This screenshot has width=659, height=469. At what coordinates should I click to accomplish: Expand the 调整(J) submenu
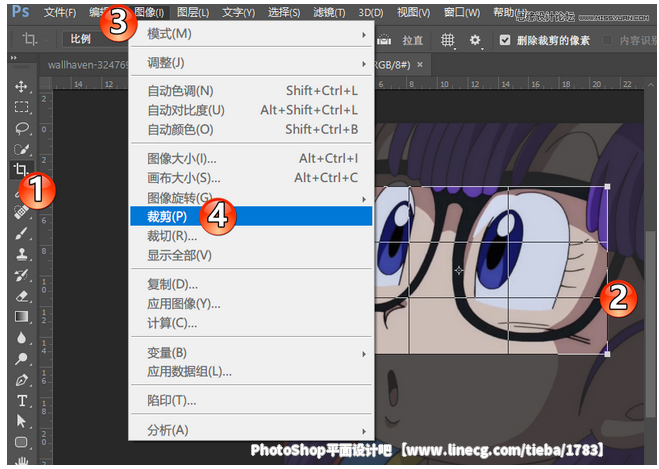point(251,63)
